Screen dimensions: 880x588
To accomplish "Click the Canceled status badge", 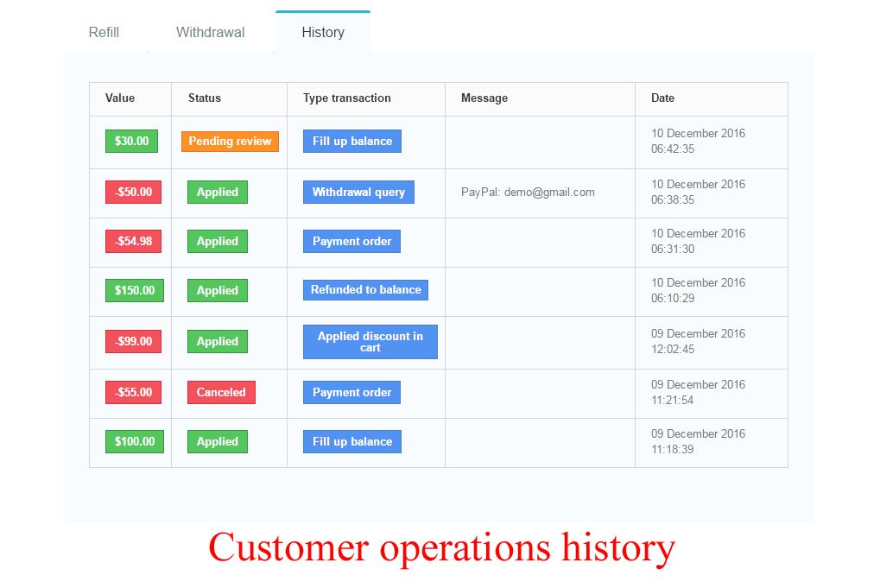I will [221, 392].
